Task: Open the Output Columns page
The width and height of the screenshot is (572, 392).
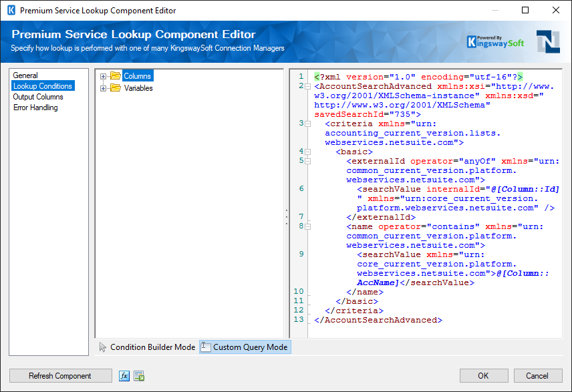Action: (x=38, y=97)
